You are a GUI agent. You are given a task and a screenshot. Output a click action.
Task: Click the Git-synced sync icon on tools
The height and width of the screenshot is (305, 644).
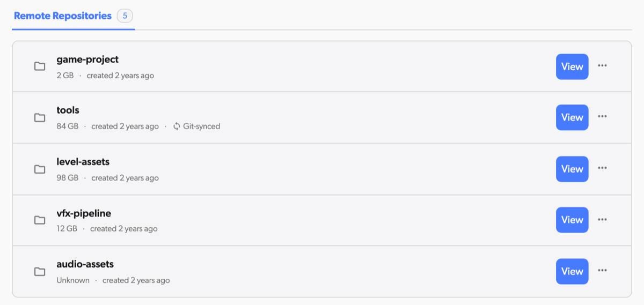point(177,127)
